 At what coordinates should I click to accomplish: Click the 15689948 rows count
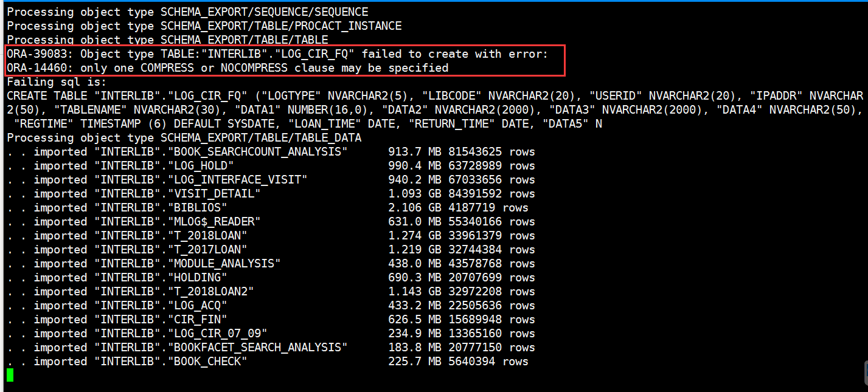point(491,320)
